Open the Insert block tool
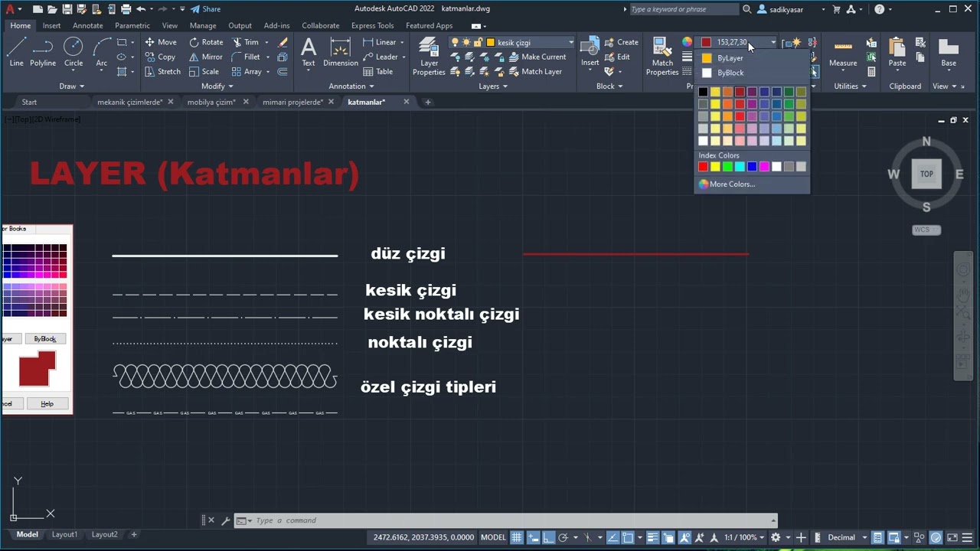This screenshot has height=551, width=980. coord(590,52)
